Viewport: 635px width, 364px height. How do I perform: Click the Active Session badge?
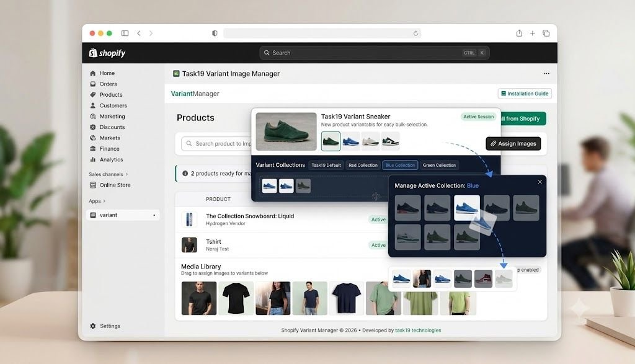click(478, 117)
